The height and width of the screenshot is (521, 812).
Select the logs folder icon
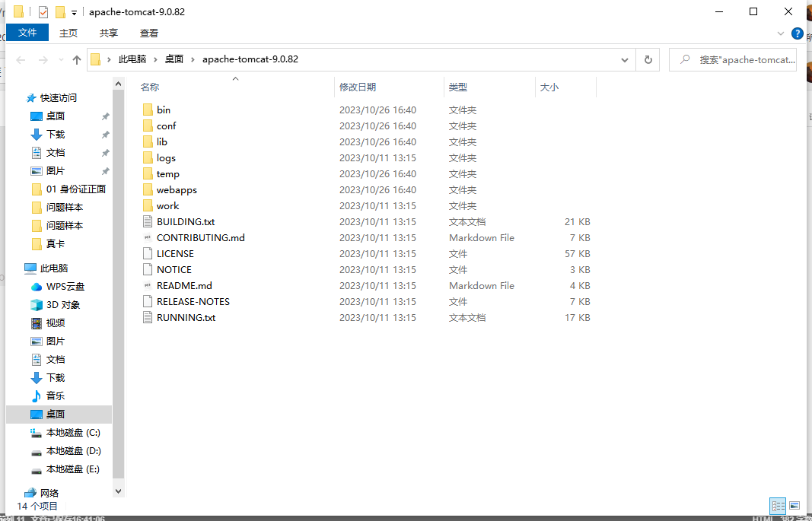point(148,157)
